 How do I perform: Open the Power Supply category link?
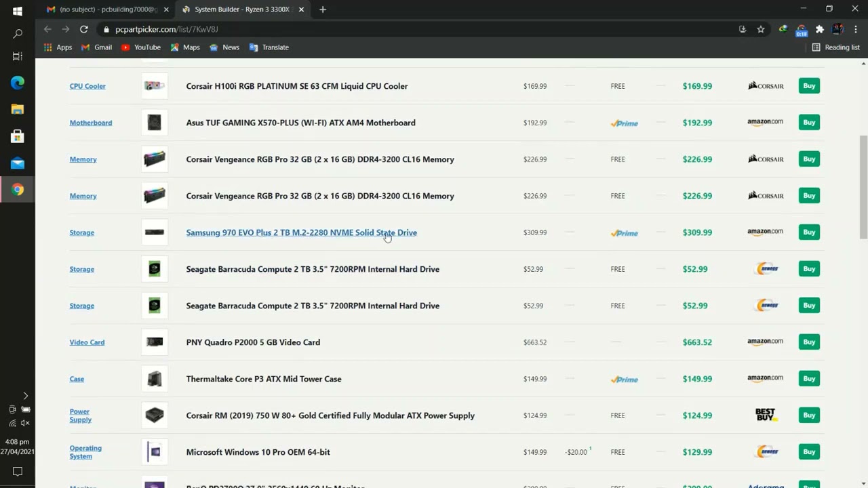point(80,415)
